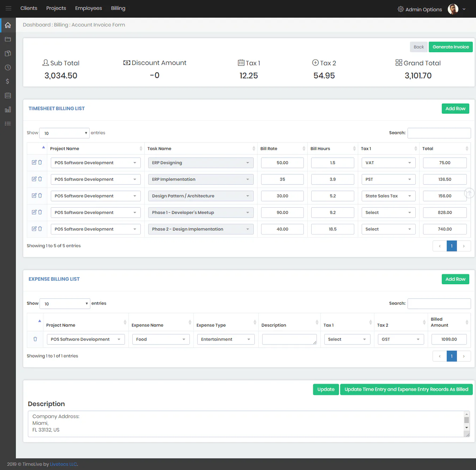476x470 pixels.
Task: Click Add Row in Expense Billing List
Action: pyautogui.click(x=455, y=279)
